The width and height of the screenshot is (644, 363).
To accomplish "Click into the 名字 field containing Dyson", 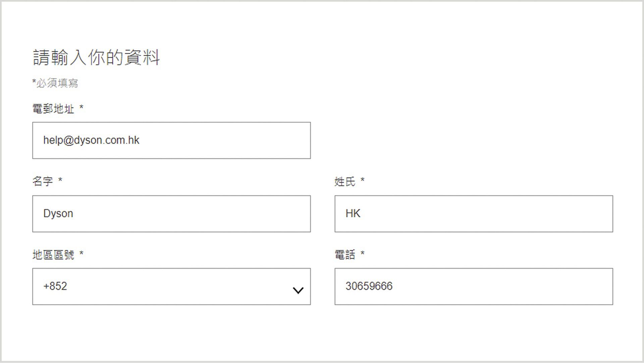I will click(171, 214).
